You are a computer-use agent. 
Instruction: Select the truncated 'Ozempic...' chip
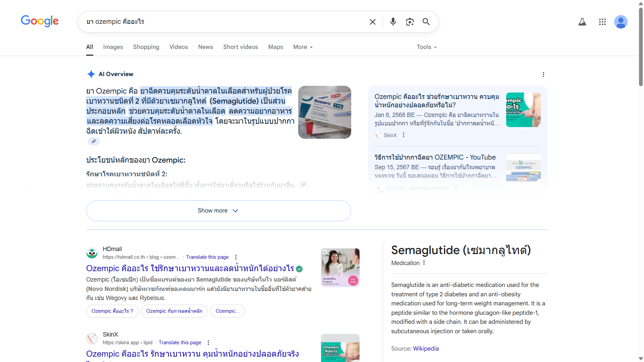point(227,311)
